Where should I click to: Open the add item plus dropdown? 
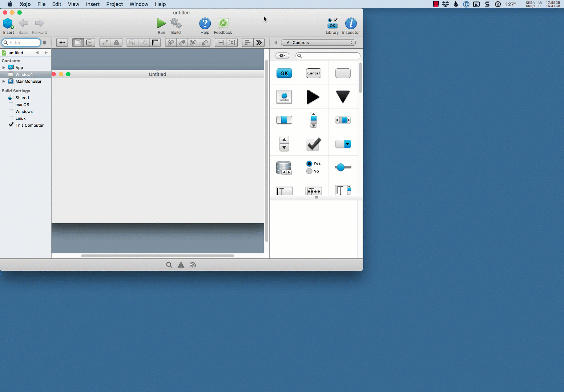[x=62, y=43]
